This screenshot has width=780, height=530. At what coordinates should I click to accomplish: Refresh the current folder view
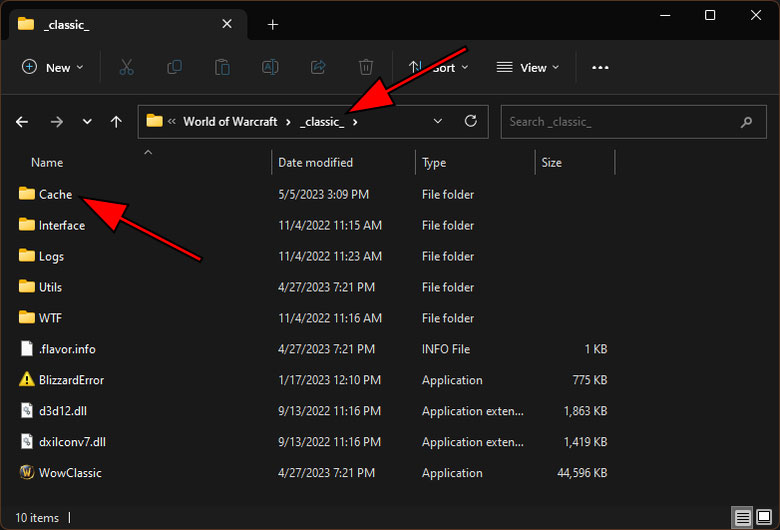(x=471, y=121)
